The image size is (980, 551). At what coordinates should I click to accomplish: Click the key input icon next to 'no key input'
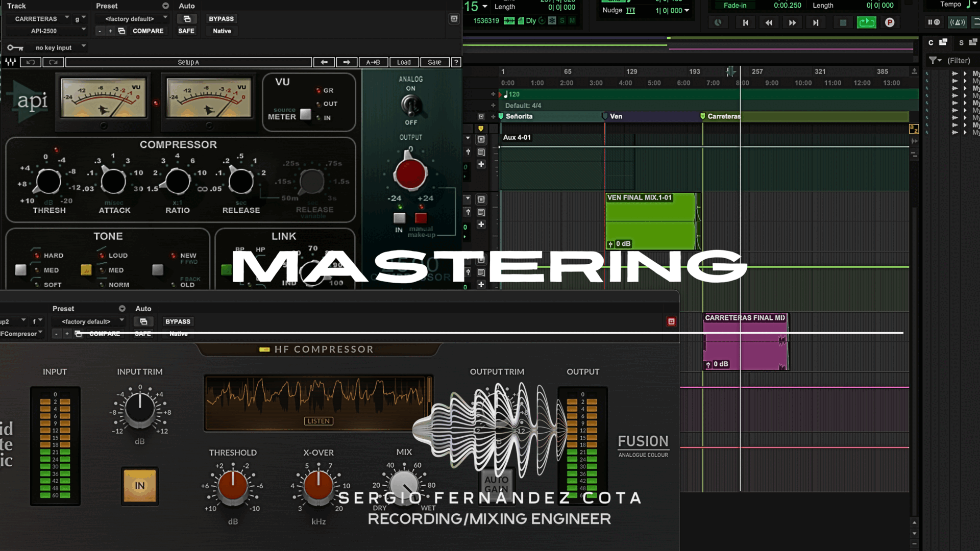15,47
